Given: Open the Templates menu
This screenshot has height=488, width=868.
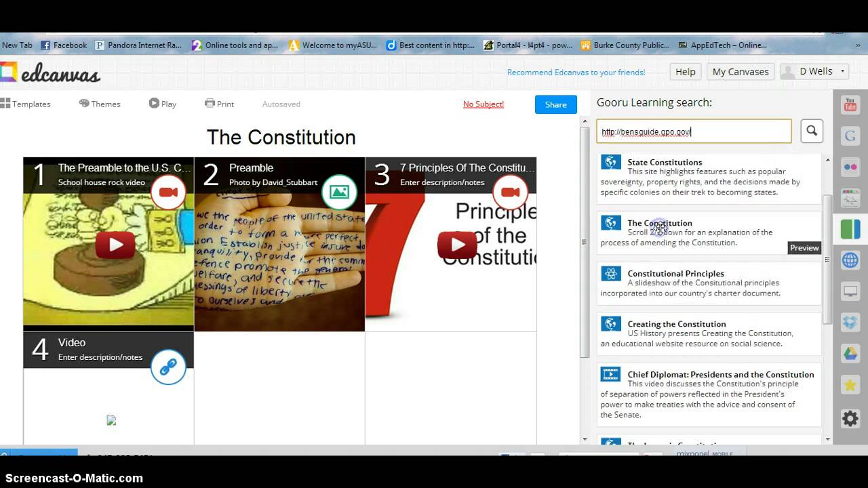Looking at the screenshot, I should click(x=26, y=104).
